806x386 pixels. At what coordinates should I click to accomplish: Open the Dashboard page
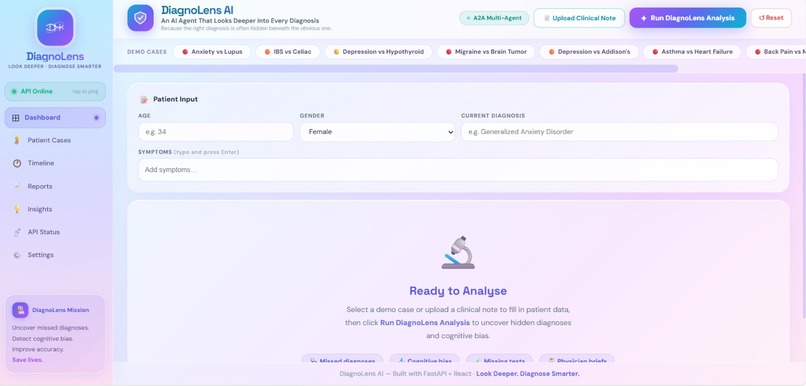click(55, 118)
